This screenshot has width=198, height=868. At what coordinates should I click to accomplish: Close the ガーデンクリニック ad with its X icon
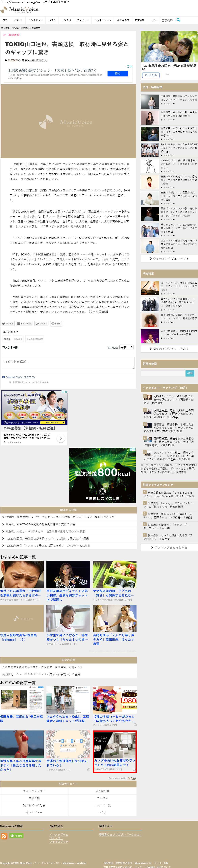(x=66, y=392)
